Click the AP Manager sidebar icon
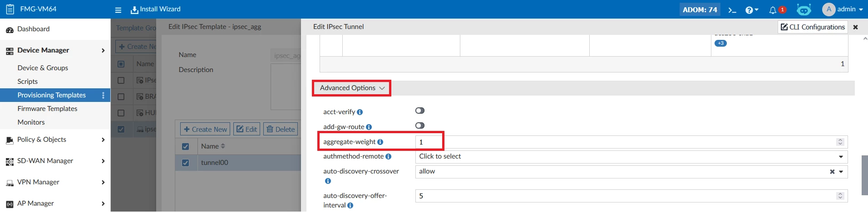Viewport: 868px width, 212px height. [x=10, y=204]
